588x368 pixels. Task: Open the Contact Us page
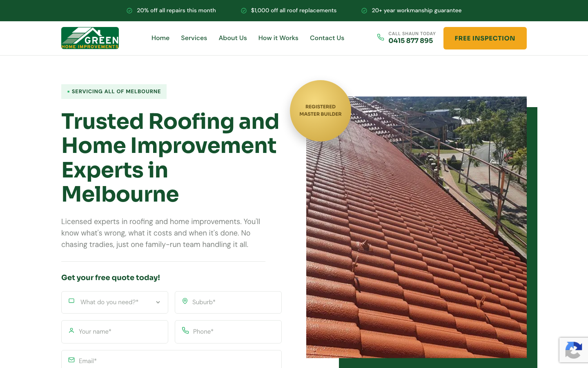[x=327, y=38]
